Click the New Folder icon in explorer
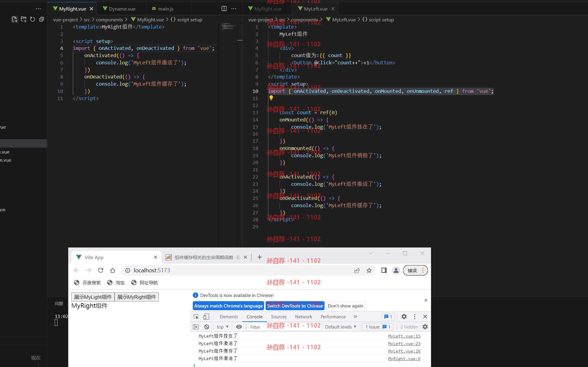The height and width of the screenshot is (367, 588). coord(23,20)
